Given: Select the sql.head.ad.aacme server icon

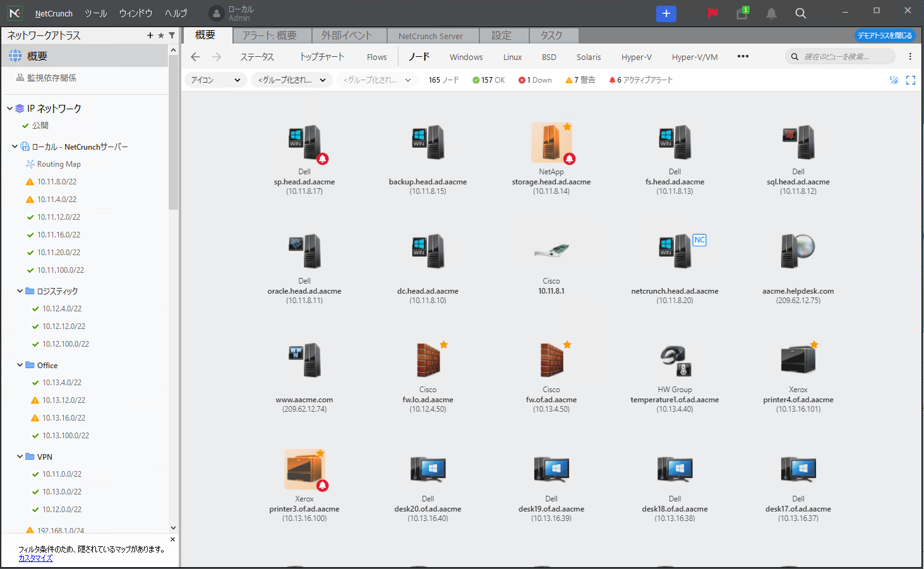Looking at the screenshot, I should pyautogui.click(x=798, y=143).
